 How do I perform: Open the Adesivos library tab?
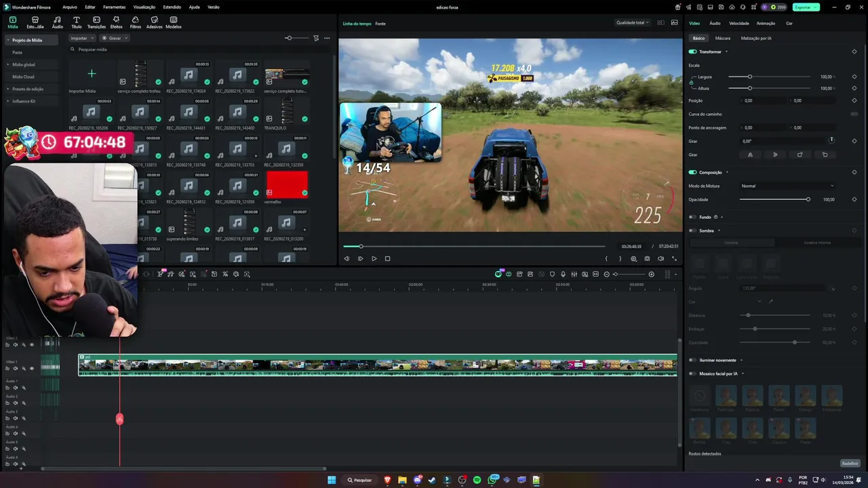[154, 22]
